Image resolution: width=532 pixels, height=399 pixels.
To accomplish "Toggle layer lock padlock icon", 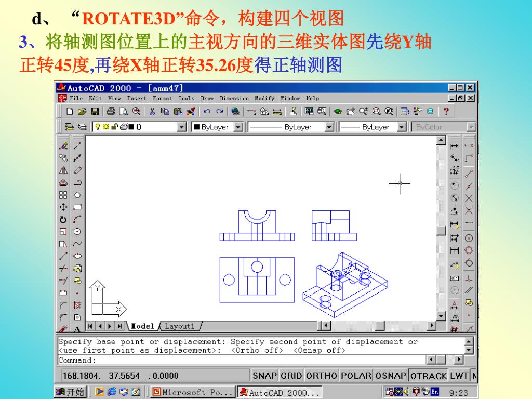I will coord(114,127).
